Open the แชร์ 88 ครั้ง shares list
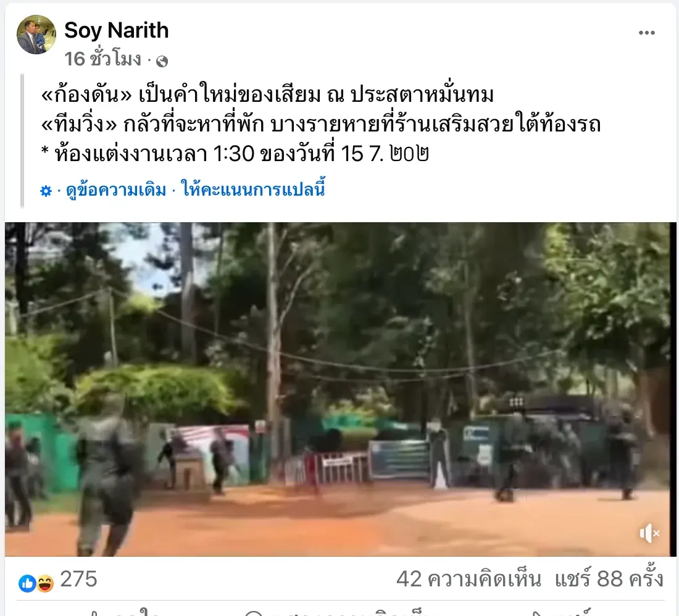 pyautogui.click(x=609, y=578)
